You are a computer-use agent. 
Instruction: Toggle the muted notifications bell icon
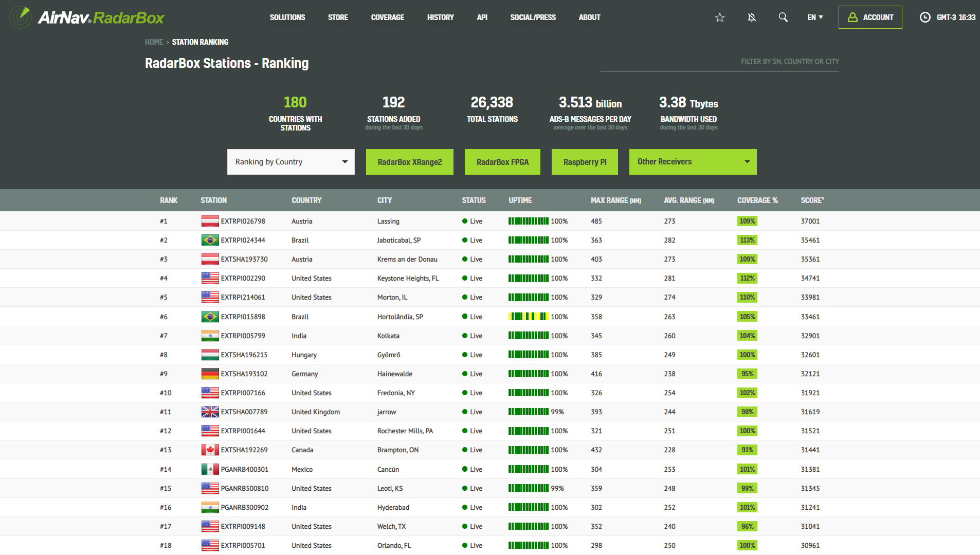(752, 17)
